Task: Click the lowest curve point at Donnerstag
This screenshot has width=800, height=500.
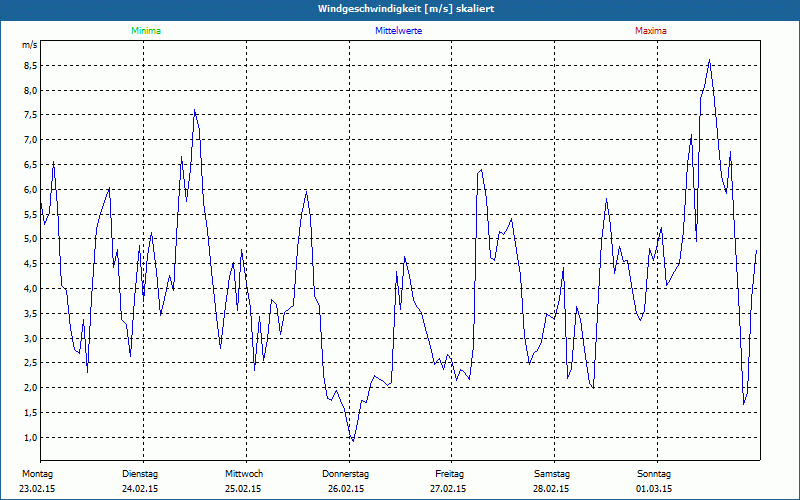Action: [353, 440]
